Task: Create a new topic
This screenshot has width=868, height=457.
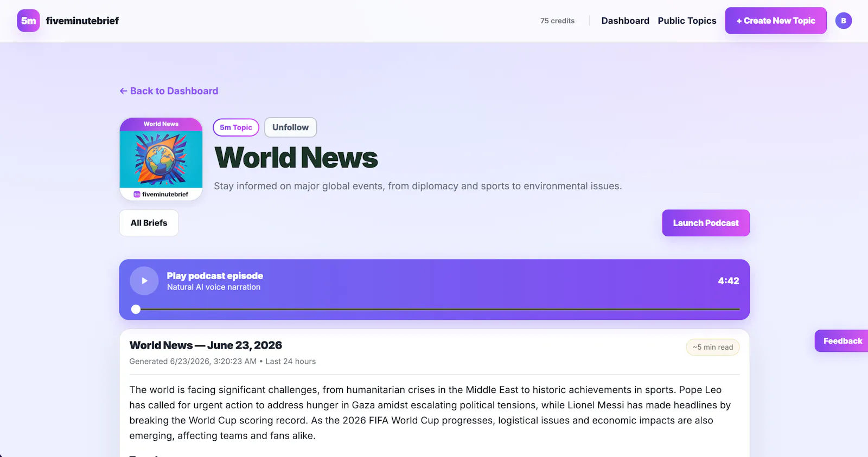Action: (x=776, y=21)
